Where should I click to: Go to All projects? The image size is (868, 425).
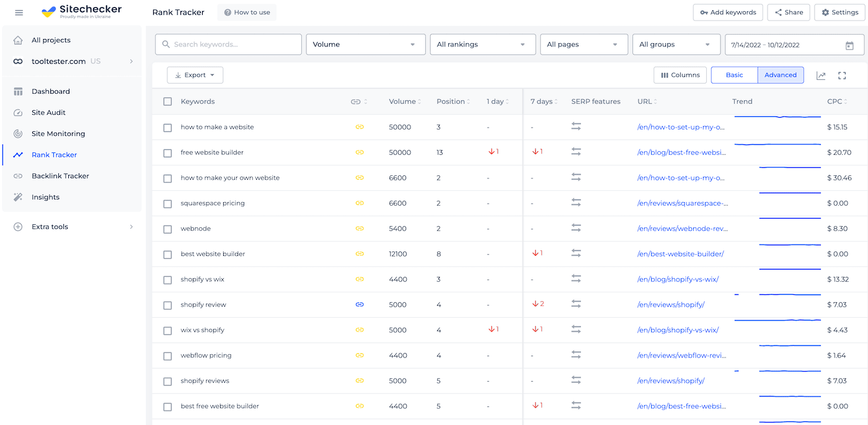51,40
